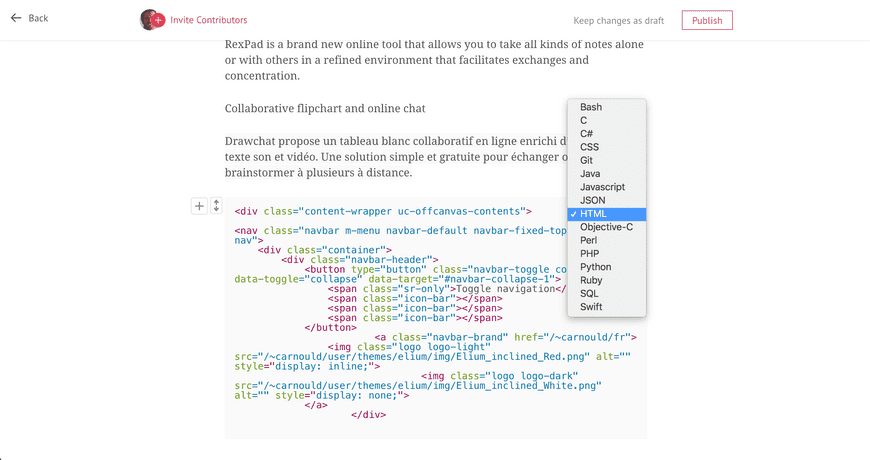Select CSS in the language menu
The width and height of the screenshot is (870, 460).
click(606, 147)
